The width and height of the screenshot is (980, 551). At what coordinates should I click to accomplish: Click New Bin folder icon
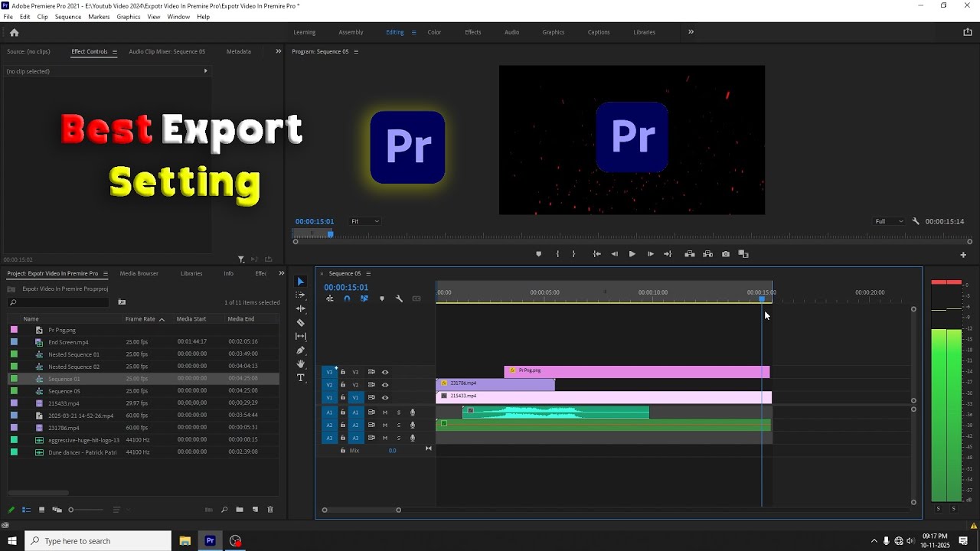coord(240,510)
